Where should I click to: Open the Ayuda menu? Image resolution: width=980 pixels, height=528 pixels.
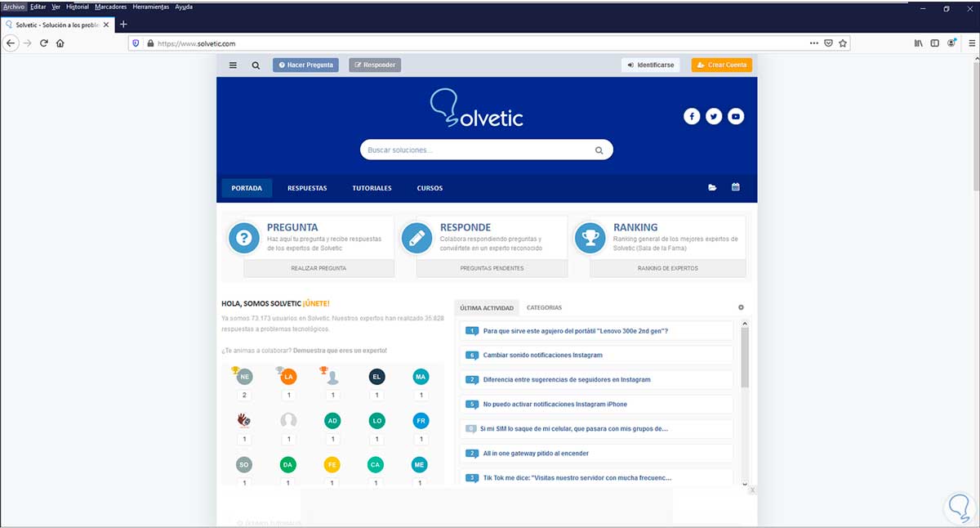coord(184,7)
